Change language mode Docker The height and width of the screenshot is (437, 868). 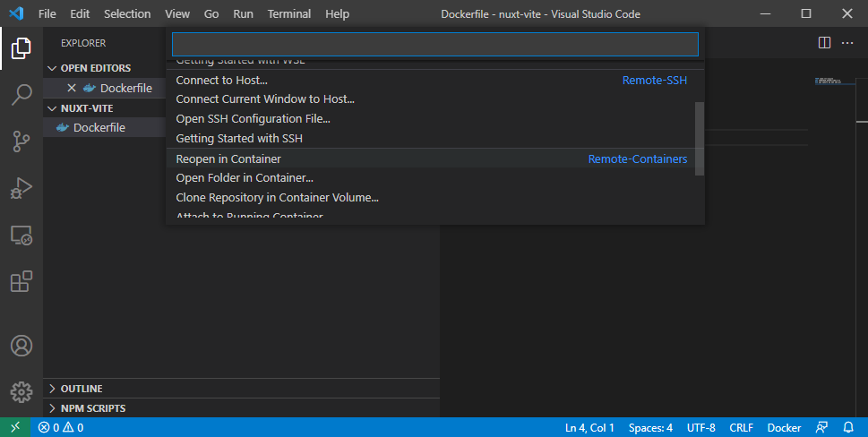click(x=784, y=427)
